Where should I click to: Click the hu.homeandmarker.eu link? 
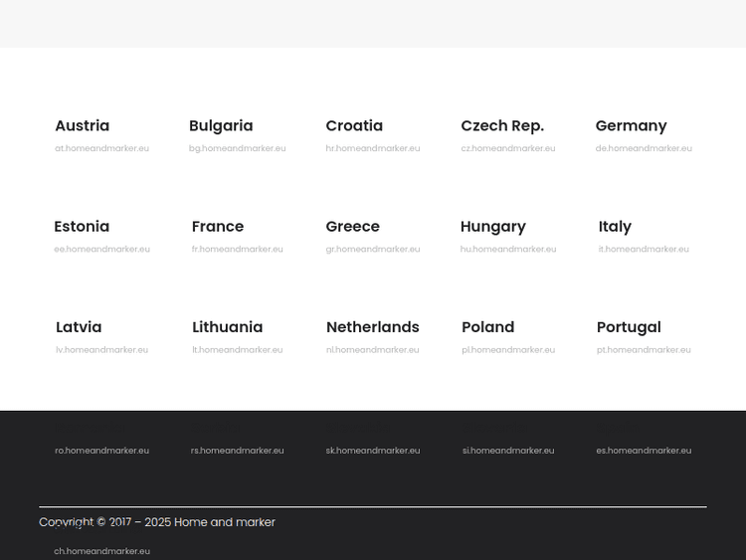tap(507, 250)
